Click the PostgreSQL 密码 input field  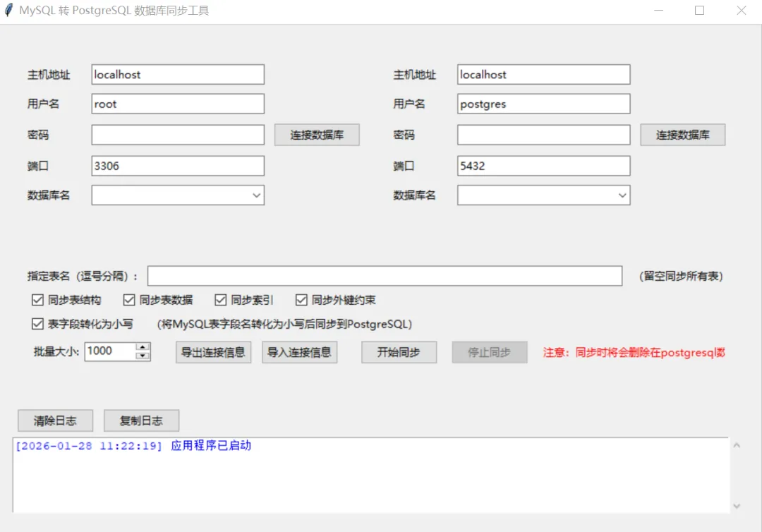click(544, 135)
